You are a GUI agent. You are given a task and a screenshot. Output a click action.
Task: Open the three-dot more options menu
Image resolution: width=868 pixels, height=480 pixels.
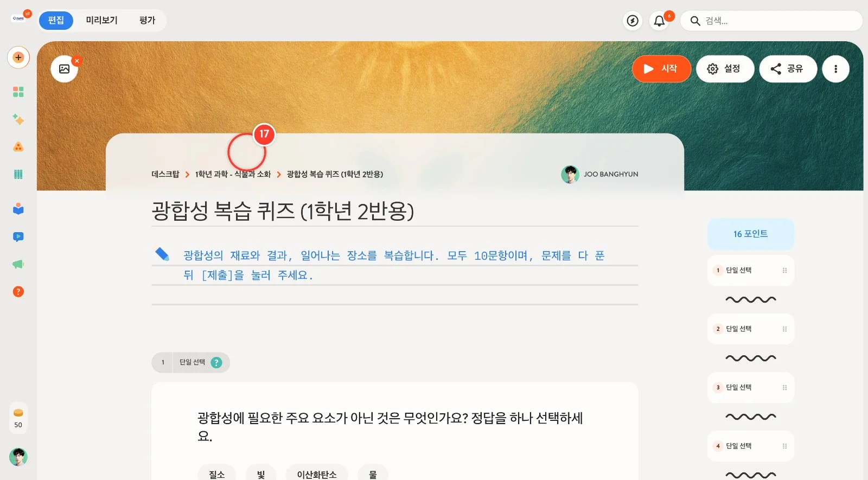(835, 69)
